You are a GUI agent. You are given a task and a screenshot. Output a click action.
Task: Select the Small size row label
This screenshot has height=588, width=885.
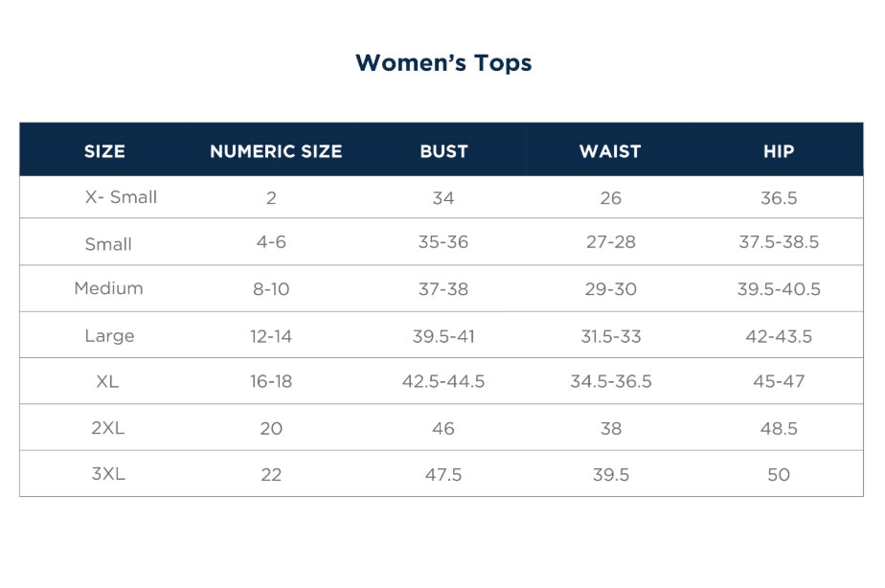point(108,244)
